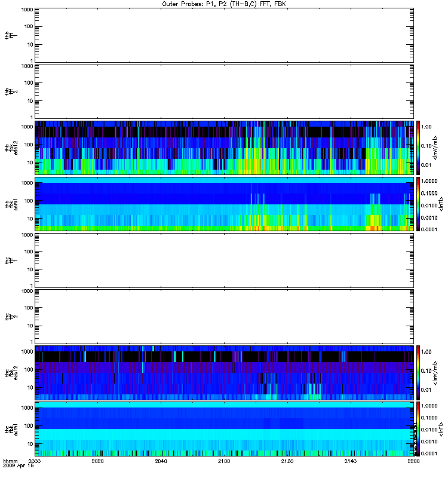
Task: Click the 'thb fbk scm1' axis label
Action: [11, 204]
